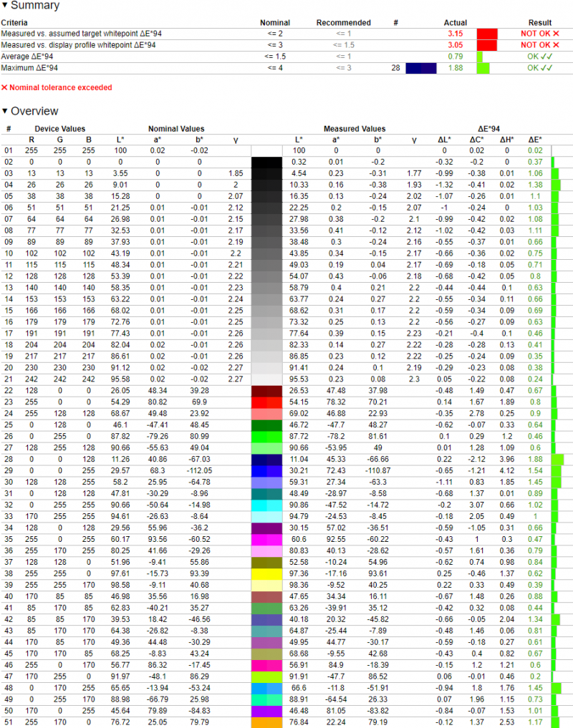Image resolution: width=573 pixels, height=728 pixels.
Task: Select the blue swatch in Maximum ΔE*94 row
Action: click(x=421, y=68)
